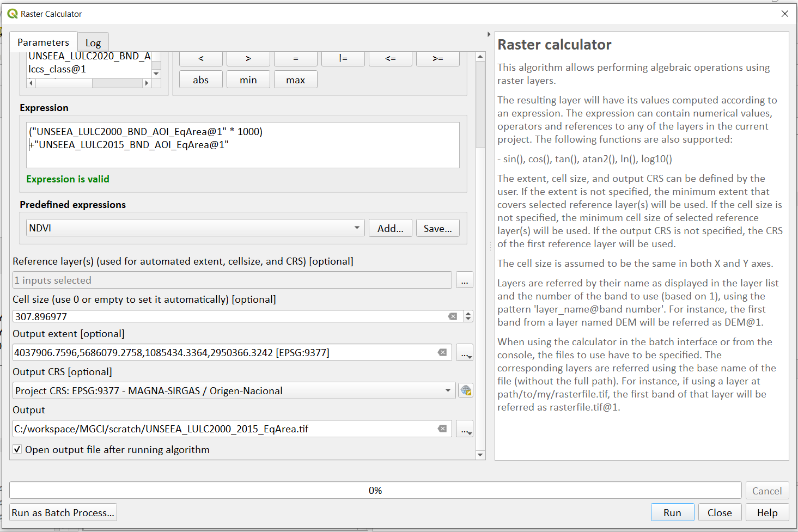This screenshot has height=532, width=798.
Task: Open reference layers selection button
Action: point(465,280)
